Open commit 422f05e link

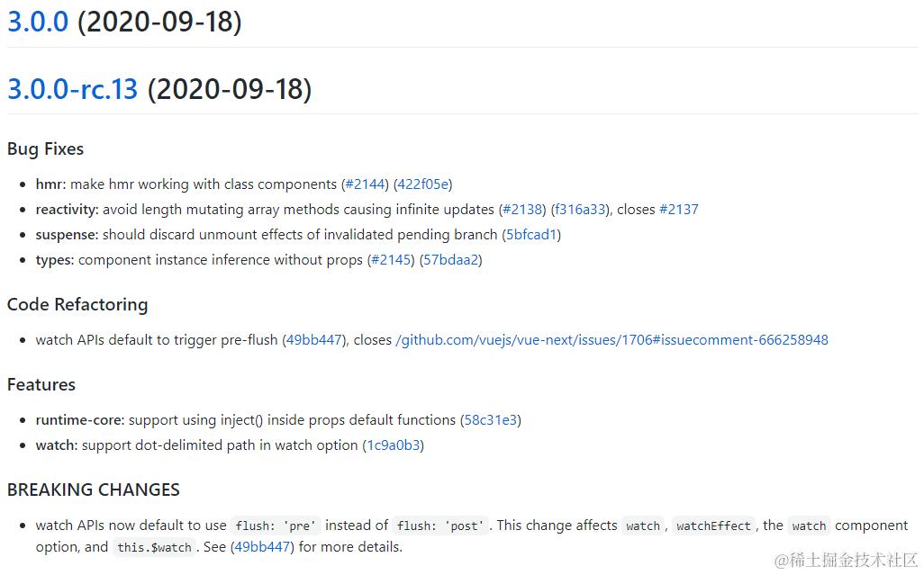(x=423, y=184)
